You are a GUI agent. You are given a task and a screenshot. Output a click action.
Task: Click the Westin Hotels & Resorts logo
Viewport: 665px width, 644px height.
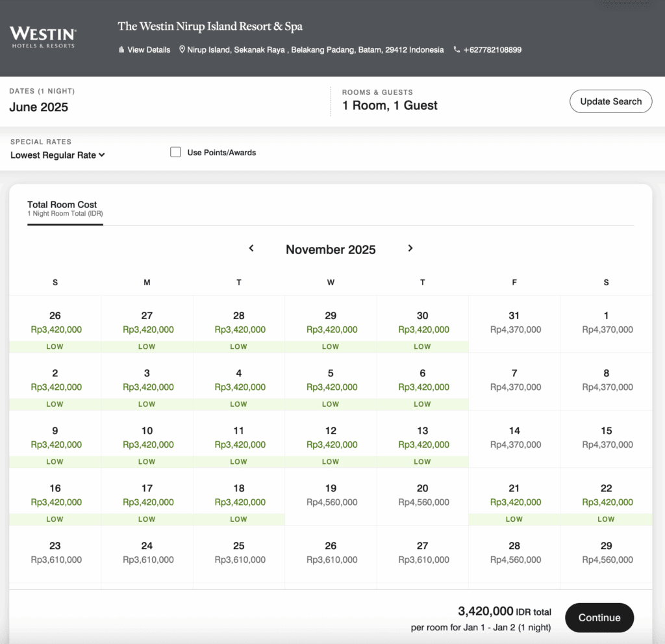pos(43,37)
